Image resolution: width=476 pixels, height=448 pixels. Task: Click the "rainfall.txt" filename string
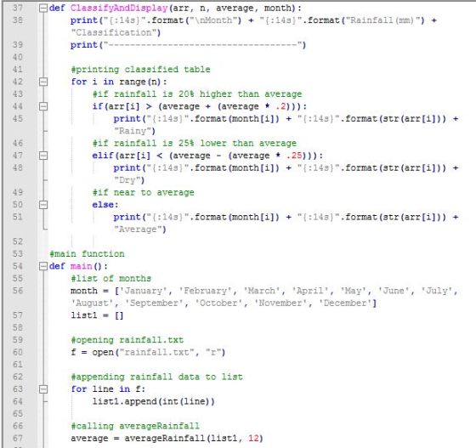[156, 353]
